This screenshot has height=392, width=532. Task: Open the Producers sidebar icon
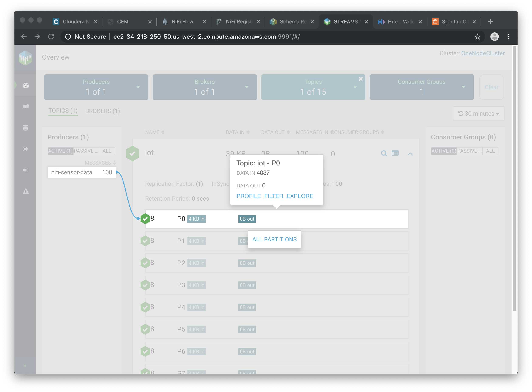[26, 149]
